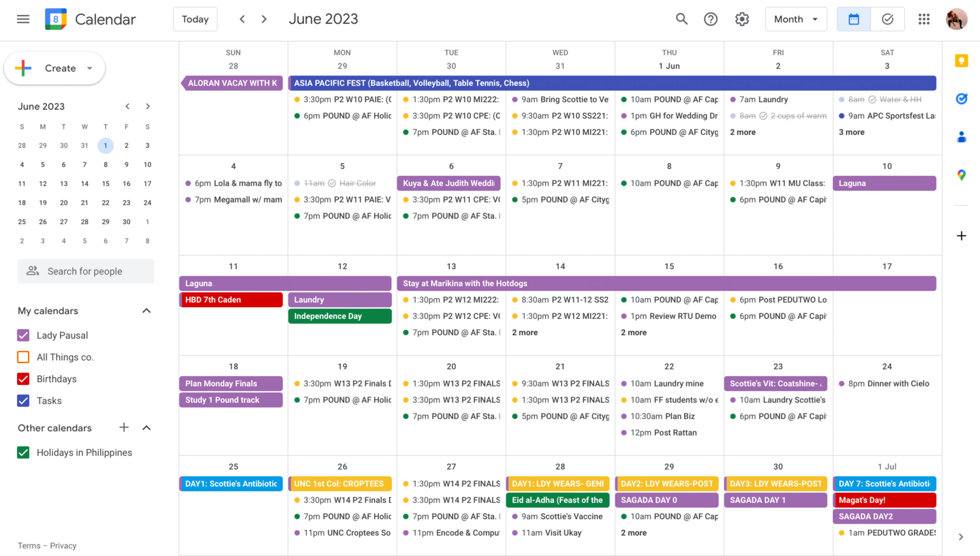Viewport: 980px width, 556px height.
Task: Enable the All Things co. calendar
Action: (x=23, y=357)
